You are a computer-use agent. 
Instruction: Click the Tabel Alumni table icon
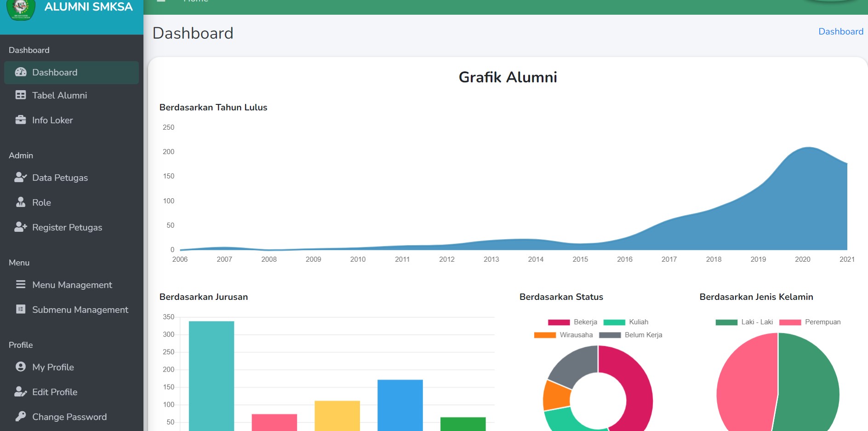21,95
